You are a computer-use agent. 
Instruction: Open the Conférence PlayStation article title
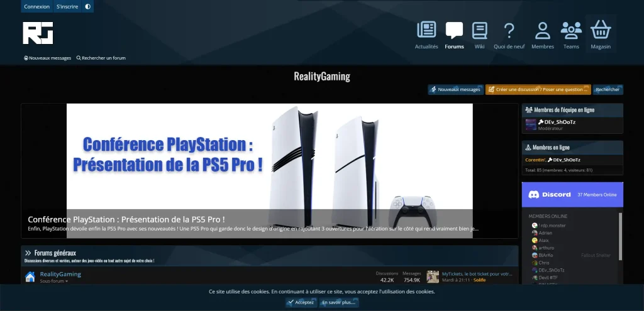click(x=126, y=219)
